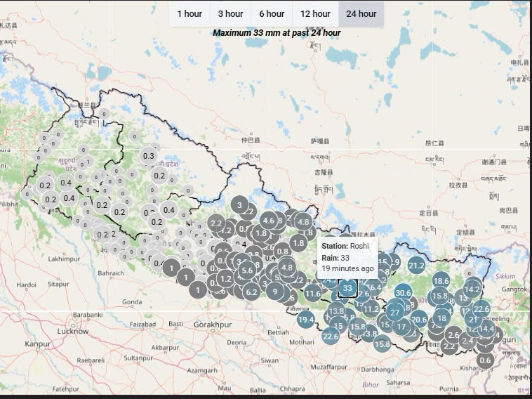The height and width of the screenshot is (399, 532).
Task: Open the 30.6 rainfall station marker
Action: 403,293
